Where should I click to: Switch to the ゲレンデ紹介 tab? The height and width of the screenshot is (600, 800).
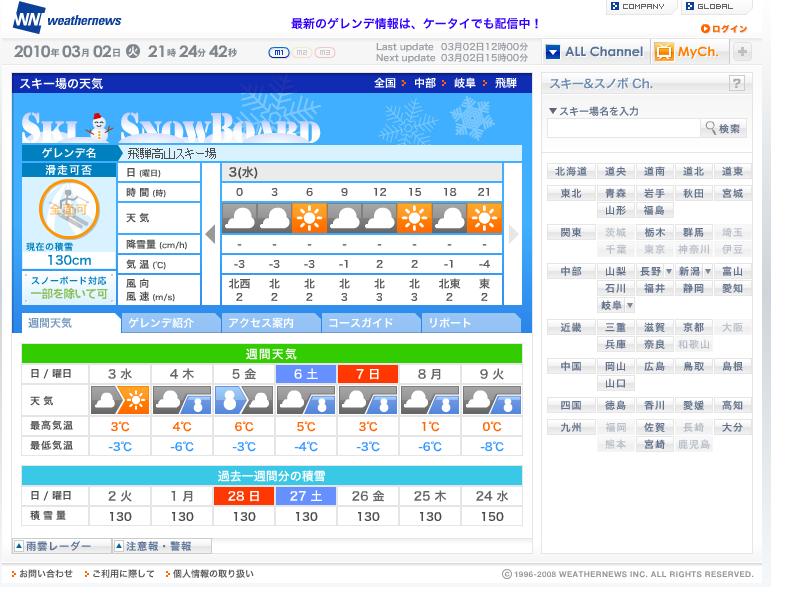pos(171,323)
